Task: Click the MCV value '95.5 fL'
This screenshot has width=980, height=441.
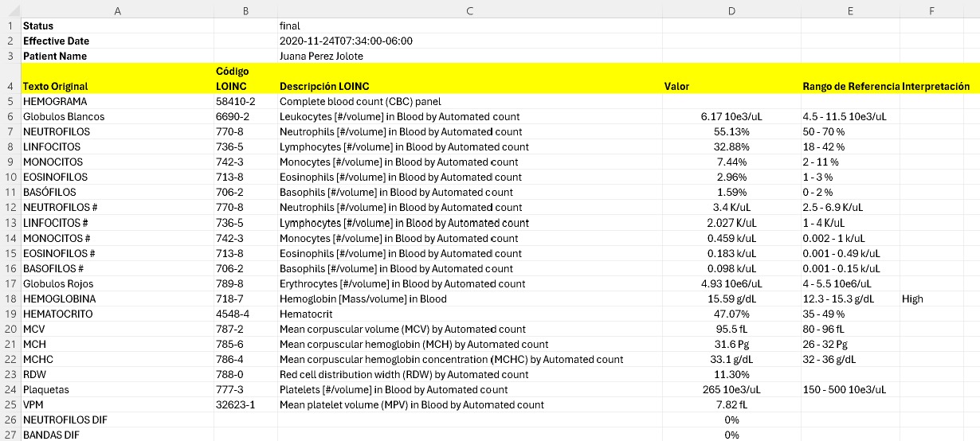Action: (x=731, y=330)
